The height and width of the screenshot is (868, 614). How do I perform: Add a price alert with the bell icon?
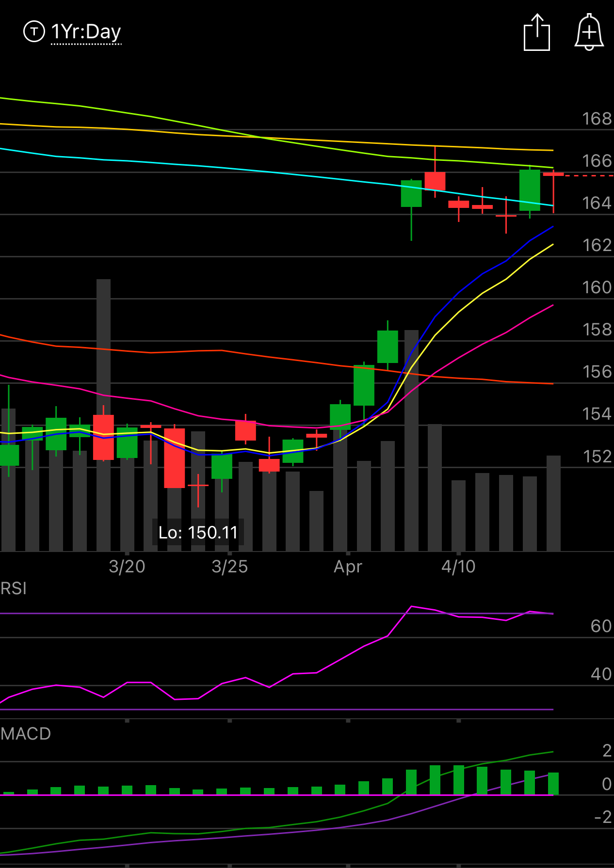(589, 32)
